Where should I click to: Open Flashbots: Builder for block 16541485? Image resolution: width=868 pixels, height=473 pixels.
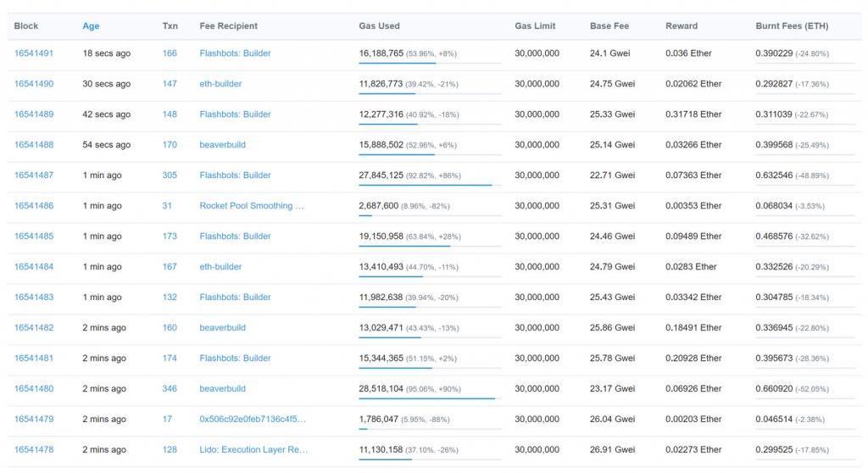point(235,236)
